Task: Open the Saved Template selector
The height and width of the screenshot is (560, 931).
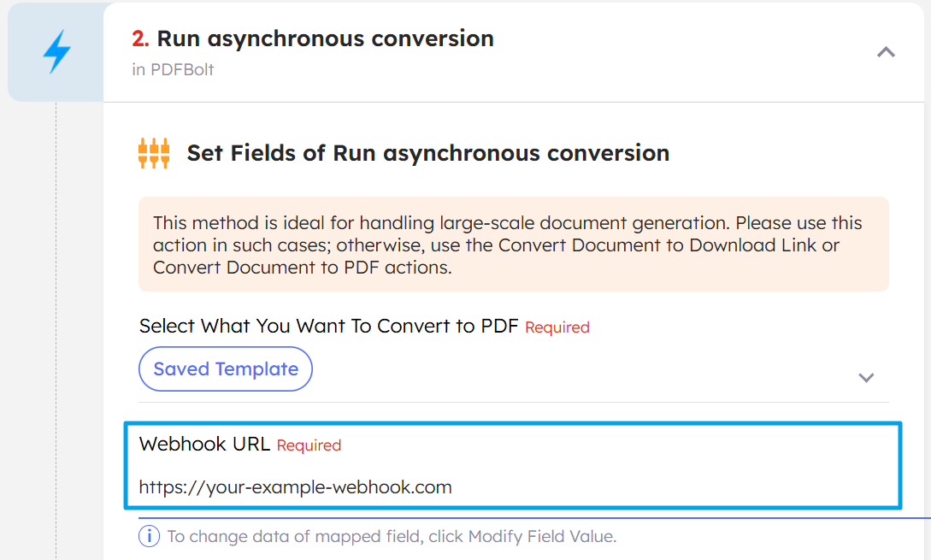Action: coord(225,368)
